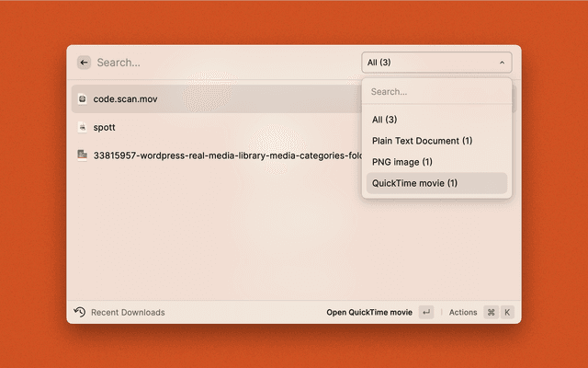Click the Command key symbol icon
This screenshot has height=368, width=588.
click(491, 312)
